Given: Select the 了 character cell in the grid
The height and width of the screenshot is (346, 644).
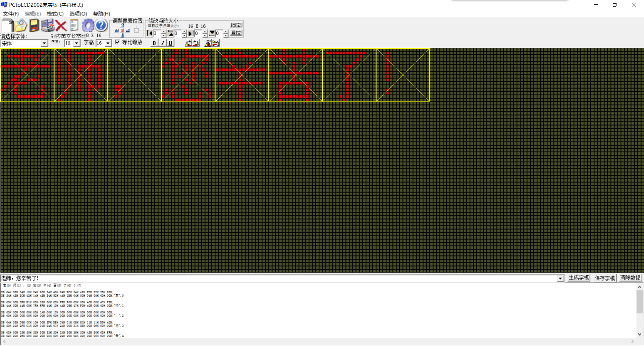Looking at the screenshot, I should 349,75.
